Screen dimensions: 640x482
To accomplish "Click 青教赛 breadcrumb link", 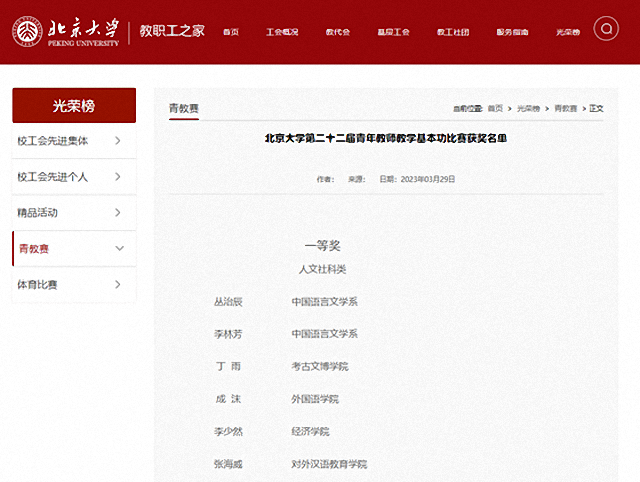I will pyautogui.click(x=565, y=107).
